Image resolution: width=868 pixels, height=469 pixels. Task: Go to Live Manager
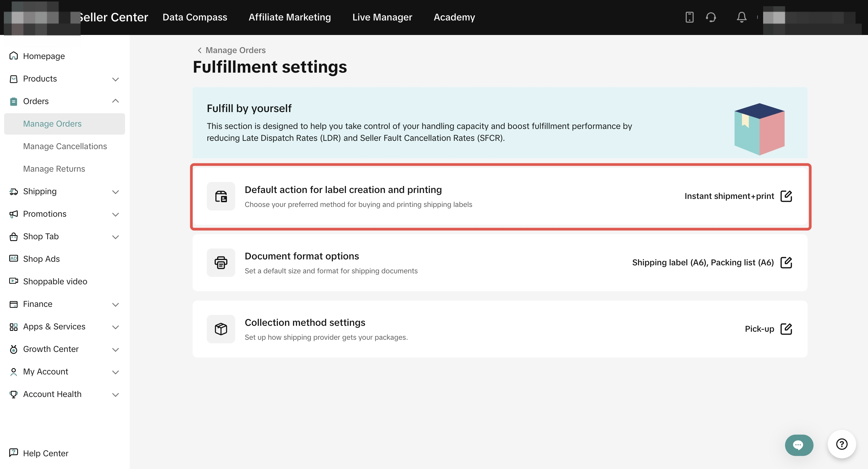click(x=382, y=17)
